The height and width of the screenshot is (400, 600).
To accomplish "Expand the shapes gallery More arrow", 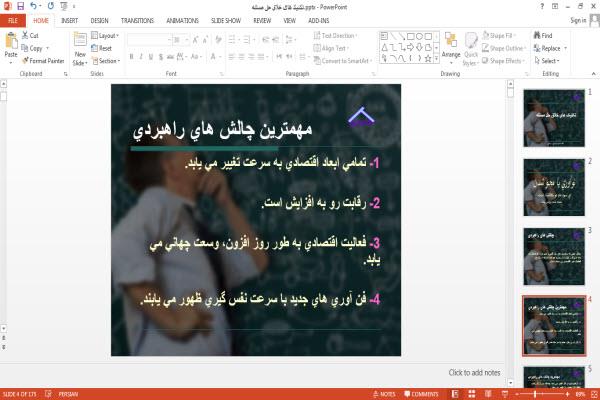I will pyautogui.click(x=436, y=59).
